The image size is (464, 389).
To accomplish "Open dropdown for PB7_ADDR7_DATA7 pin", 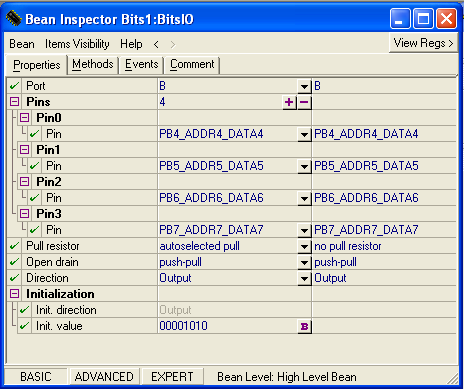I will tap(304, 230).
